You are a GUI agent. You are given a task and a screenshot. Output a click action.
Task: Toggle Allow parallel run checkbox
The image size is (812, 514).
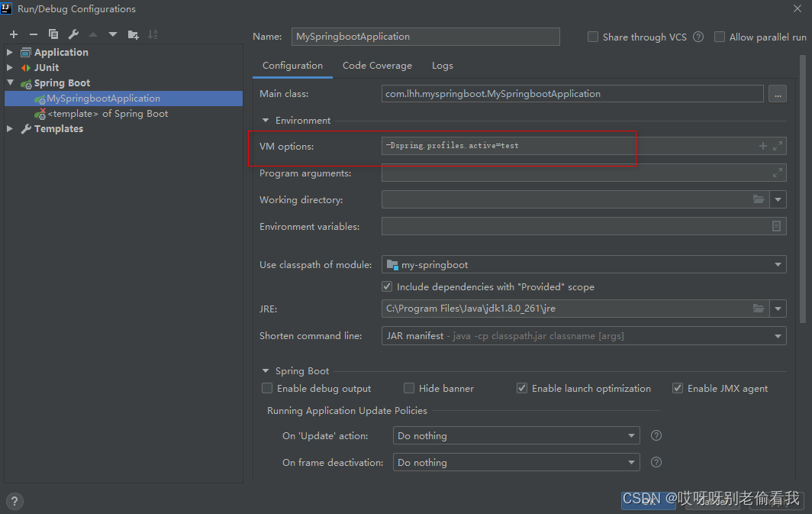tap(720, 37)
